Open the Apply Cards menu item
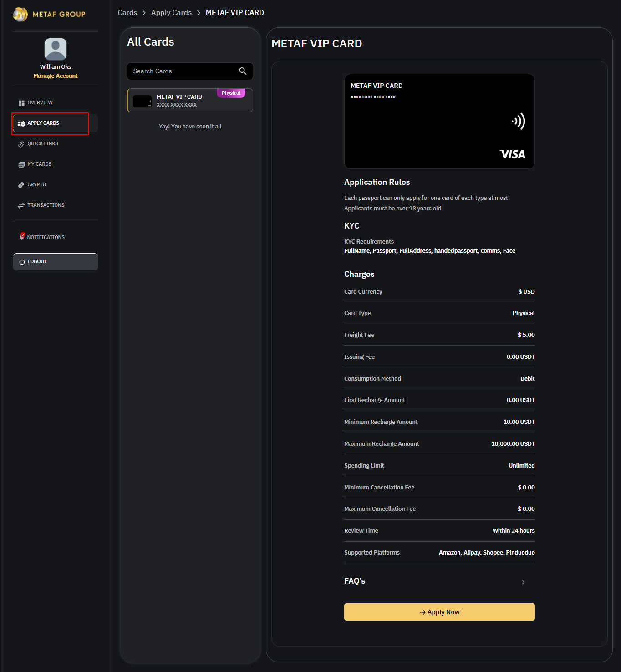 coord(55,123)
